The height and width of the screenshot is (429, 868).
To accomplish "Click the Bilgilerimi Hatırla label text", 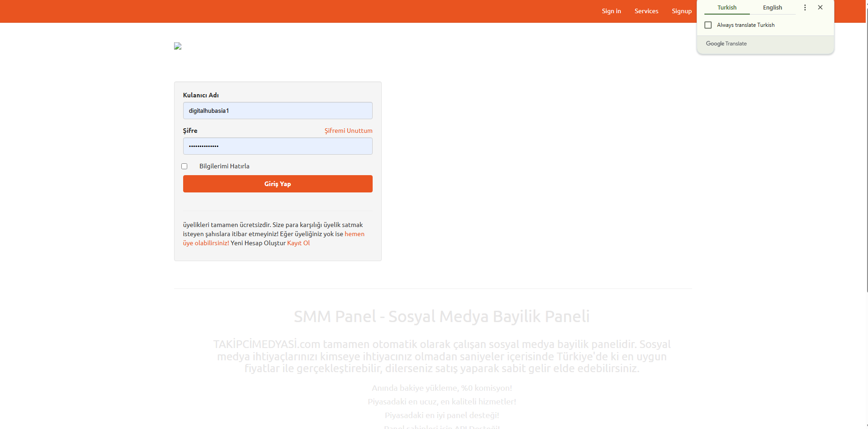I will pos(224,167).
